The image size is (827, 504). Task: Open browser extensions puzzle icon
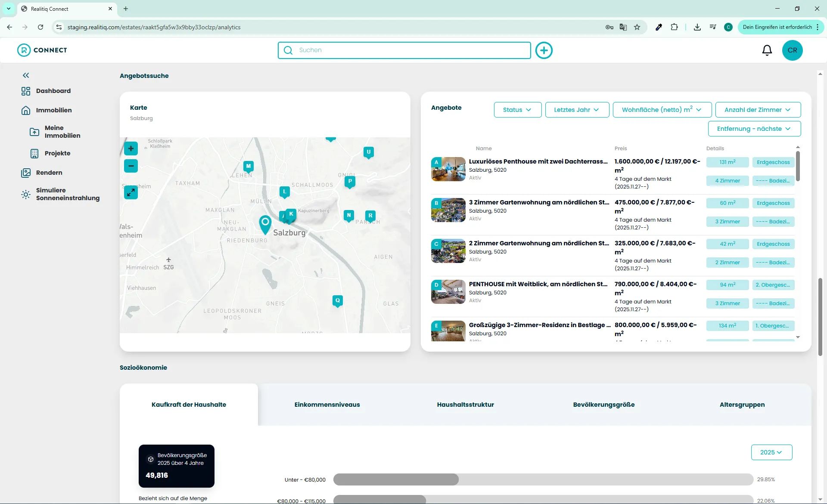coord(674,27)
